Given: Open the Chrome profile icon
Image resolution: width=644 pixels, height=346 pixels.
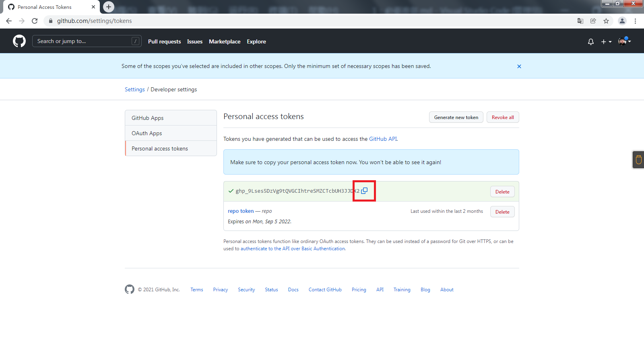Looking at the screenshot, I should [622, 21].
